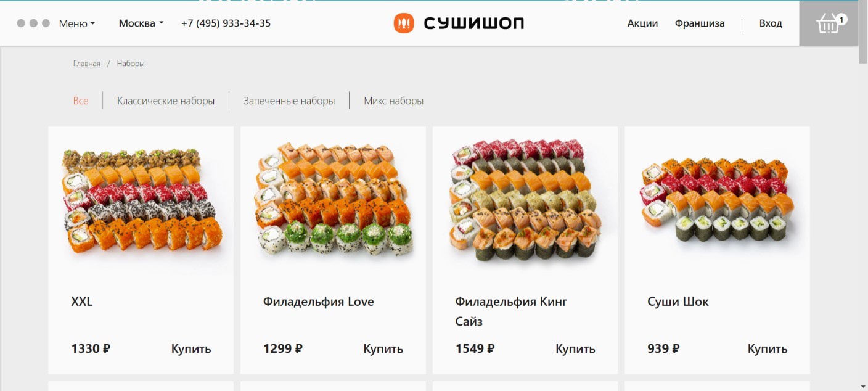
Task: Click the Вход login link
Action: point(771,23)
